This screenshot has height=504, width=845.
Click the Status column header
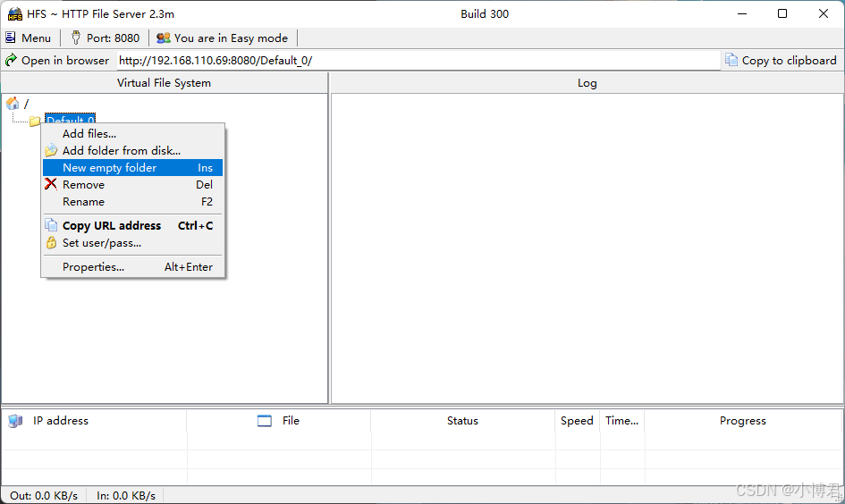pos(463,421)
